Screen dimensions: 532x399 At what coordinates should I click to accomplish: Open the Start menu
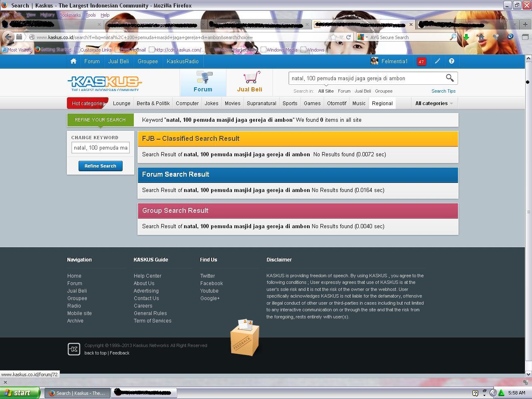[20, 393]
